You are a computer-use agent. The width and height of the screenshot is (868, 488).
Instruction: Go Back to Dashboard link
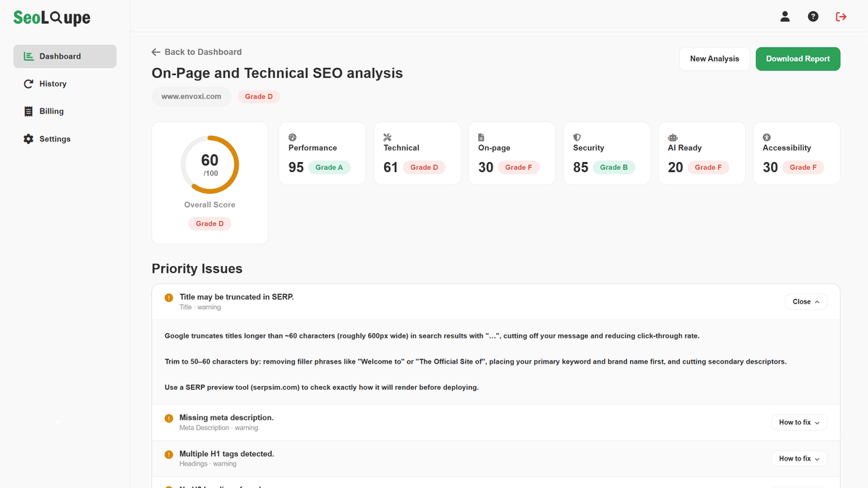tap(197, 52)
